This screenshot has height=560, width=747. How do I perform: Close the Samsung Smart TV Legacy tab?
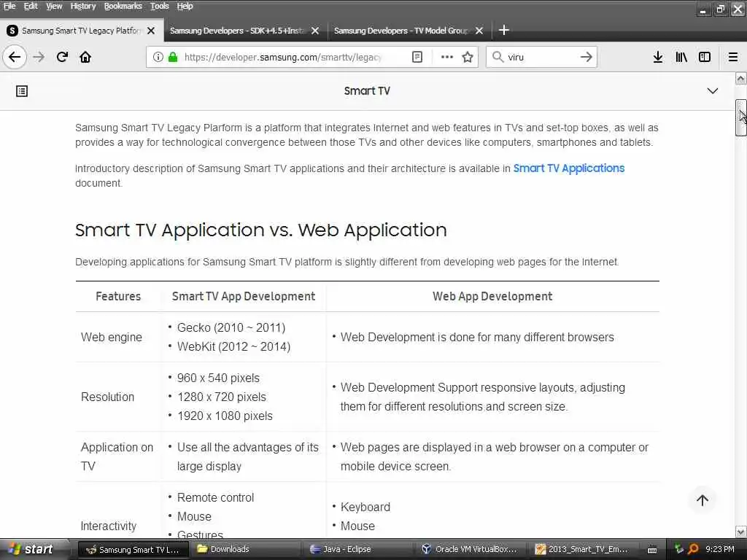tap(151, 31)
